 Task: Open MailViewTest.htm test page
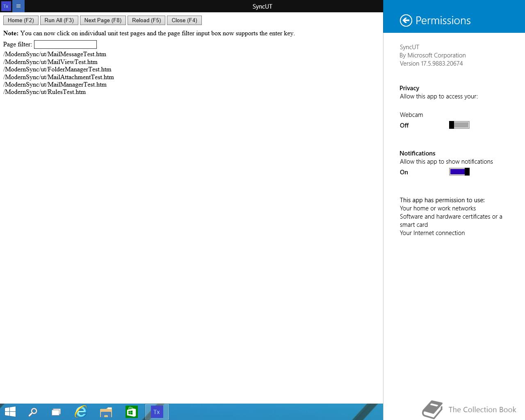coord(50,62)
